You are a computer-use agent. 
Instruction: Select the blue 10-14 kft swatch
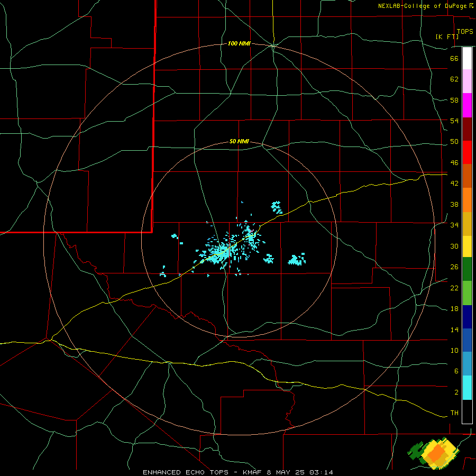point(467,340)
